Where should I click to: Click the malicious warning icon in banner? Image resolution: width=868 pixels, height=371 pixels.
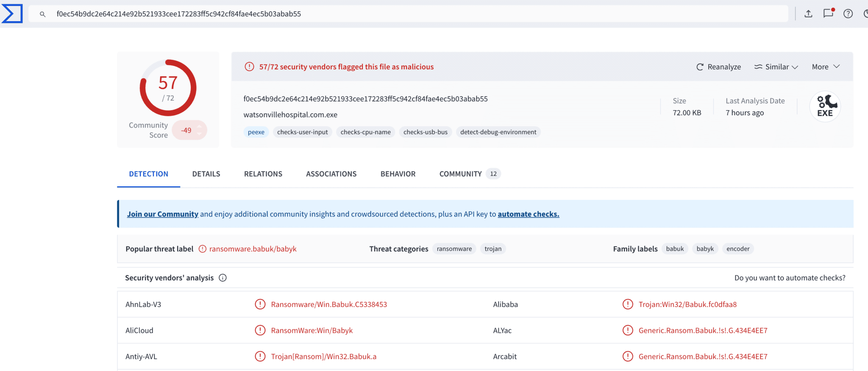tap(249, 66)
